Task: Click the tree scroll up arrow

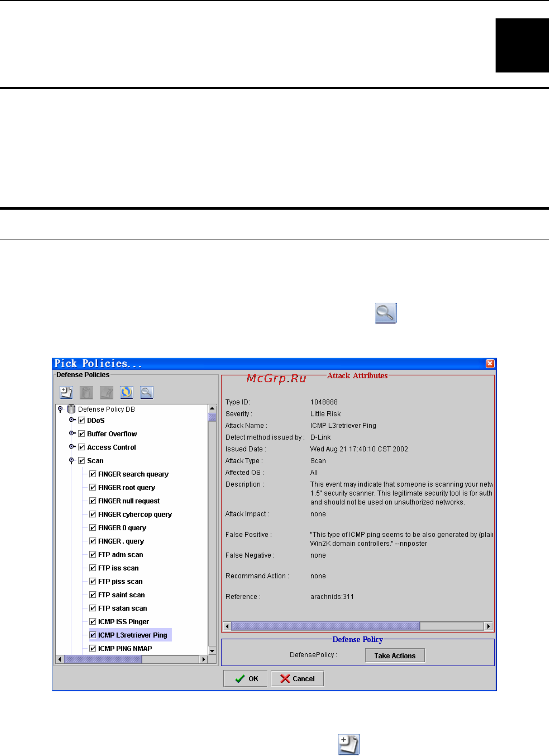Action: pyautogui.click(x=212, y=408)
